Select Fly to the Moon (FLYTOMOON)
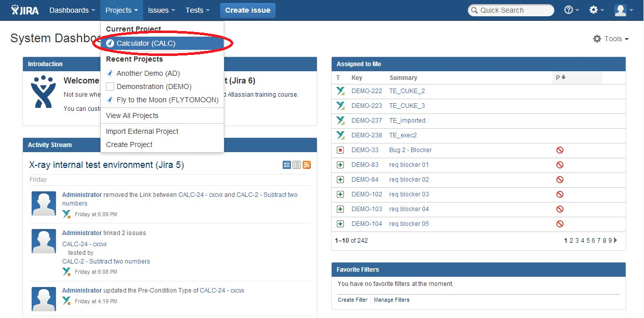The height and width of the screenshot is (318, 644). (x=162, y=100)
